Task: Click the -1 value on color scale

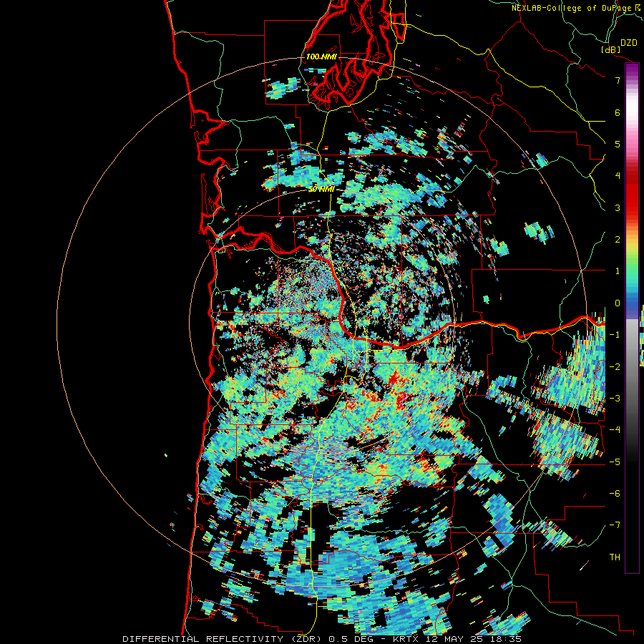Action: click(615, 335)
